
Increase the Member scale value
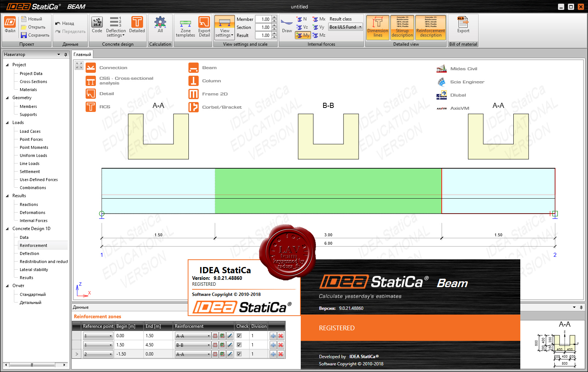(274, 18)
